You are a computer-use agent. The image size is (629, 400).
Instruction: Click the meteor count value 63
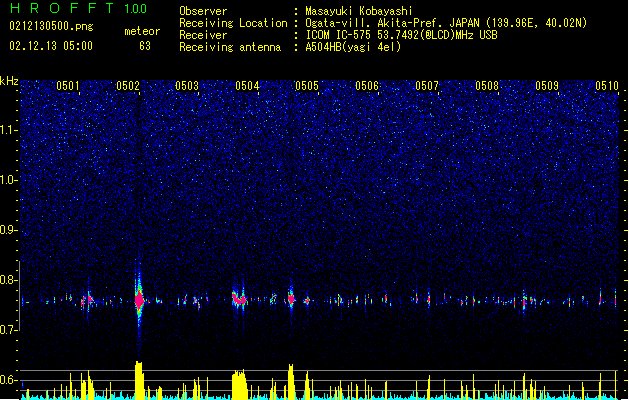point(145,46)
